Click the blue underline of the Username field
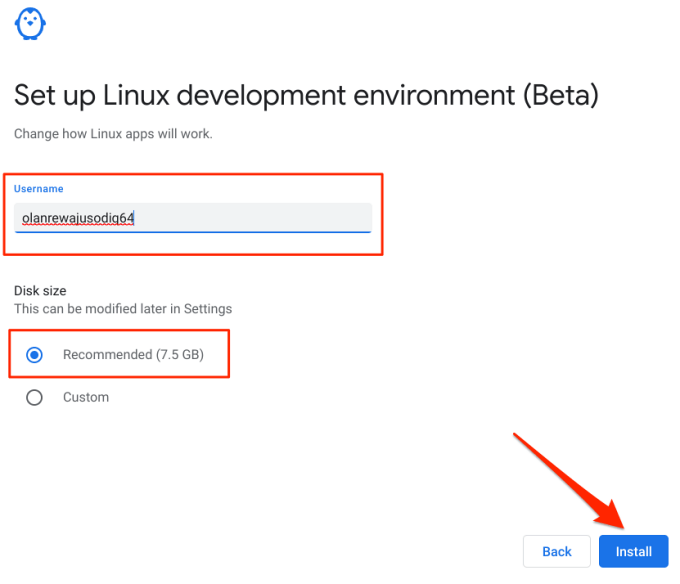Viewport: 680px width, 584px height. click(192, 232)
